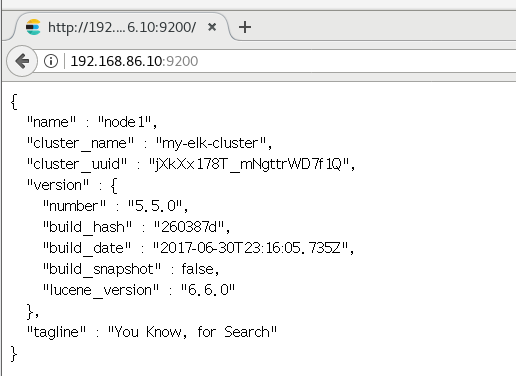Close the 192.168.86.10:9200 tab
516x376 pixels.
212,27
